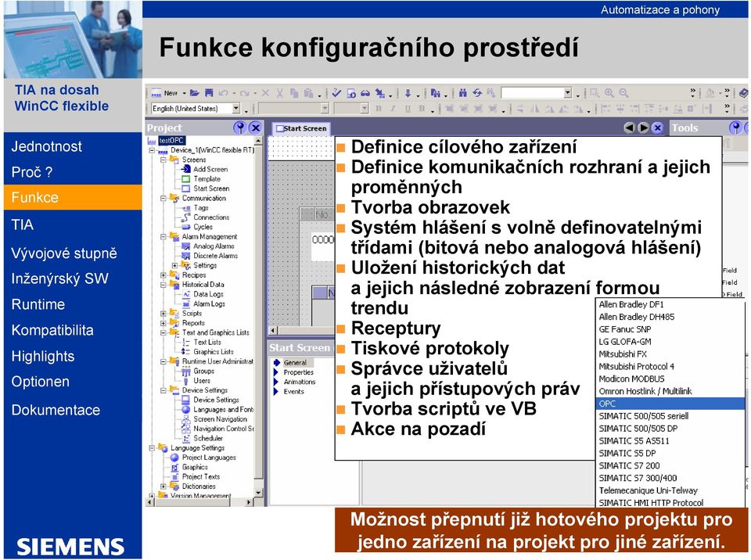Image resolution: width=751 pixels, height=560 pixels.
Task: Open the Runtime link in left navigation
Action: (38, 304)
